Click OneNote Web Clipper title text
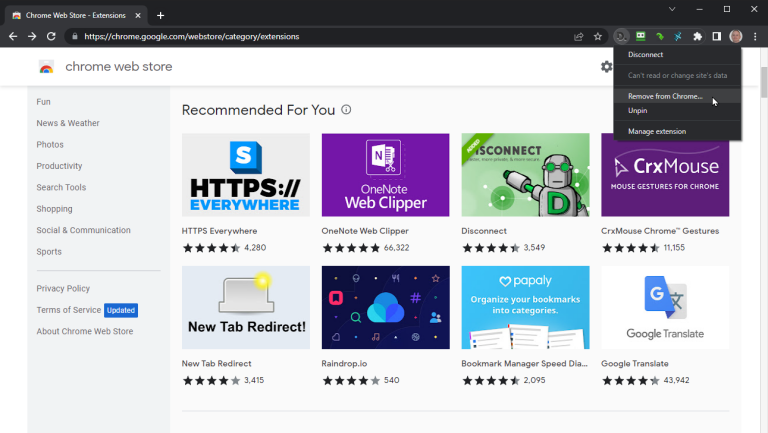 (365, 231)
